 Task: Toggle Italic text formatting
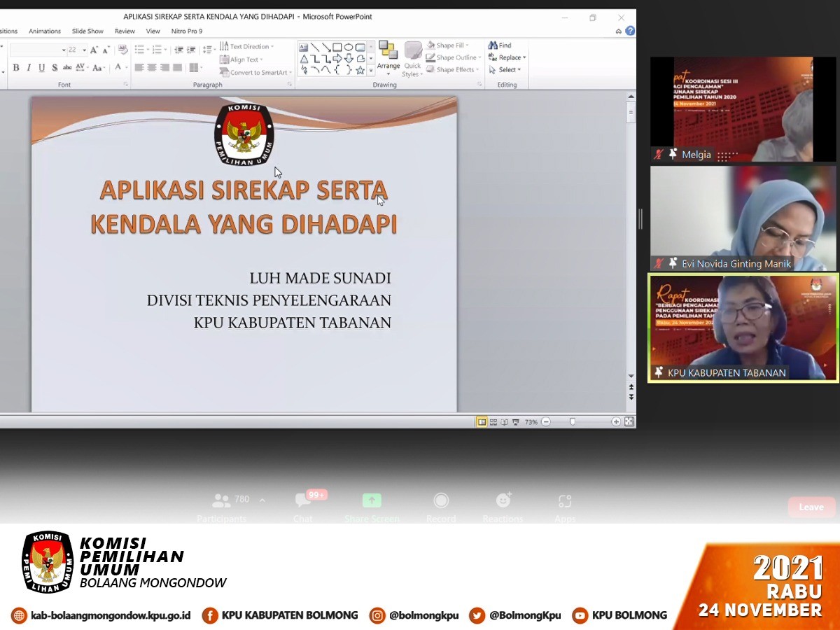coord(29,68)
